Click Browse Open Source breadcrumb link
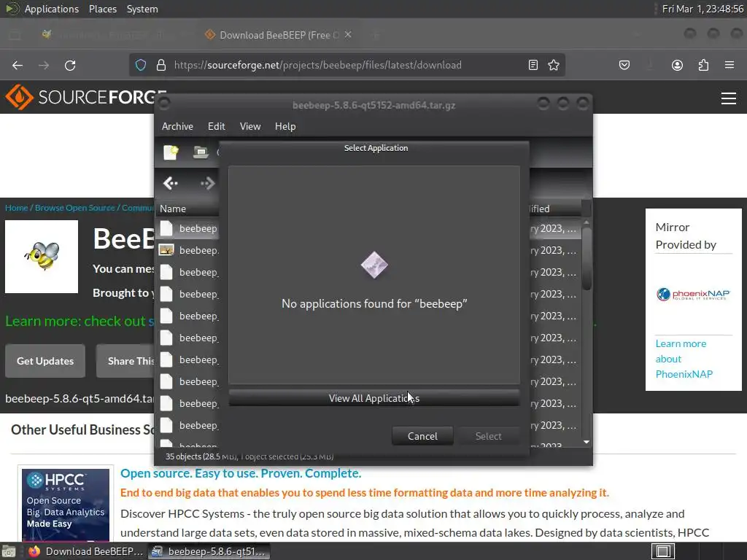The image size is (747, 560). point(75,208)
